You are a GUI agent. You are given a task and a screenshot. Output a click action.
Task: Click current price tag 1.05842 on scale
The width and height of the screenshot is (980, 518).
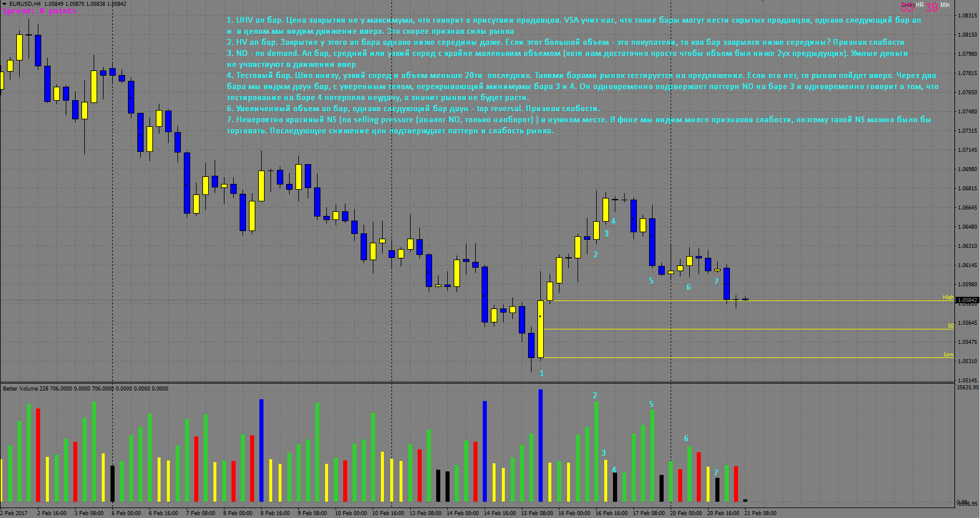click(x=967, y=300)
